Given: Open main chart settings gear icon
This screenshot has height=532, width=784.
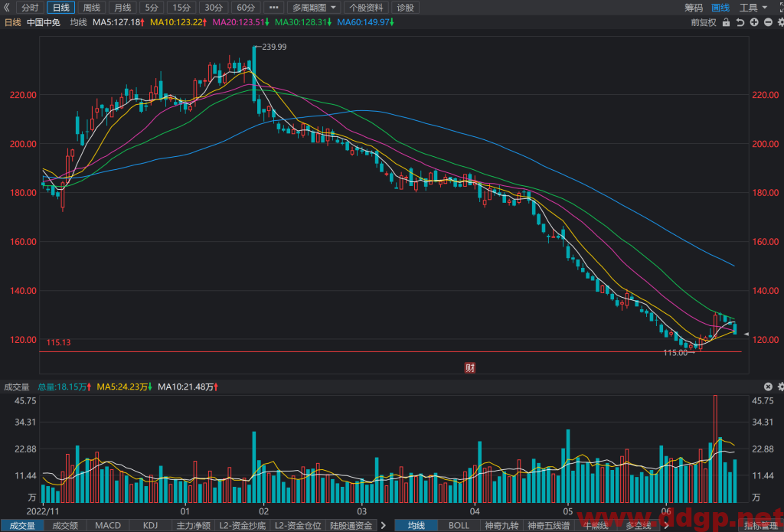Looking at the screenshot, I should click(x=780, y=22).
